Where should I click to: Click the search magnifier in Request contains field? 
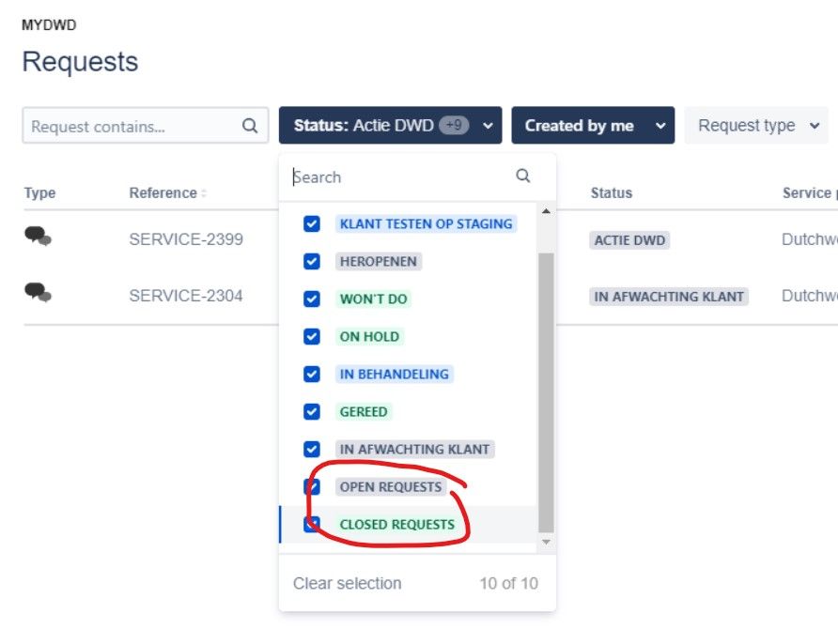tap(250, 126)
